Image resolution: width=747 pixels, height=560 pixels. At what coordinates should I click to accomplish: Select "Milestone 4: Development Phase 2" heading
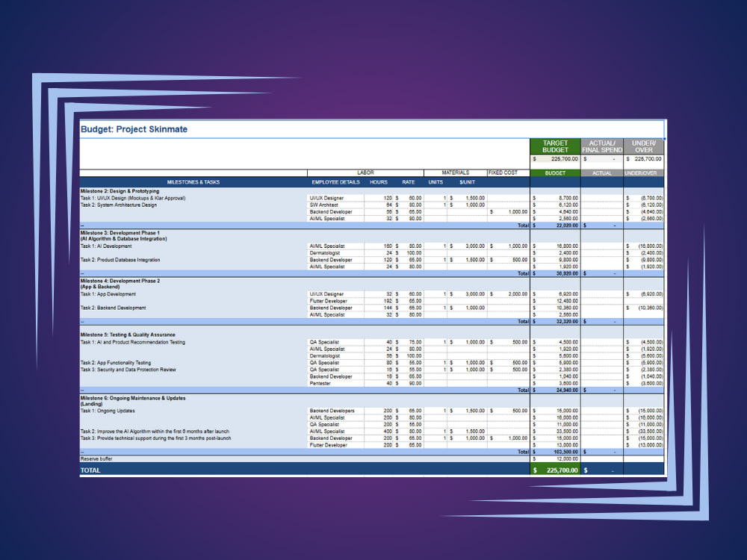[x=120, y=281]
